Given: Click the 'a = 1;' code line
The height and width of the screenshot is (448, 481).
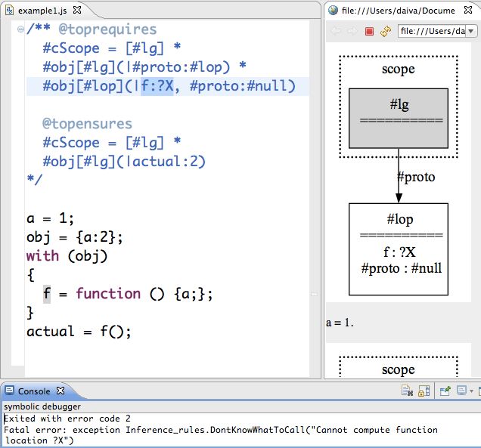Looking at the screenshot, I should tap(51, 218).
